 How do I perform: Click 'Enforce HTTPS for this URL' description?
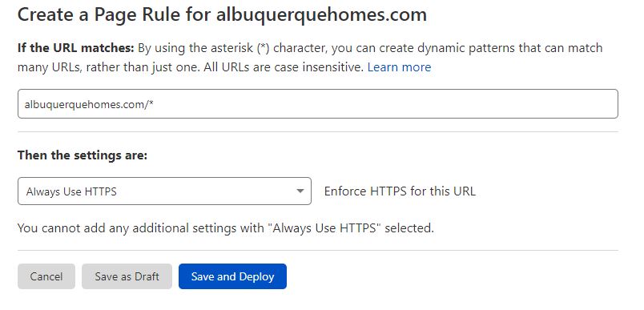400,191
